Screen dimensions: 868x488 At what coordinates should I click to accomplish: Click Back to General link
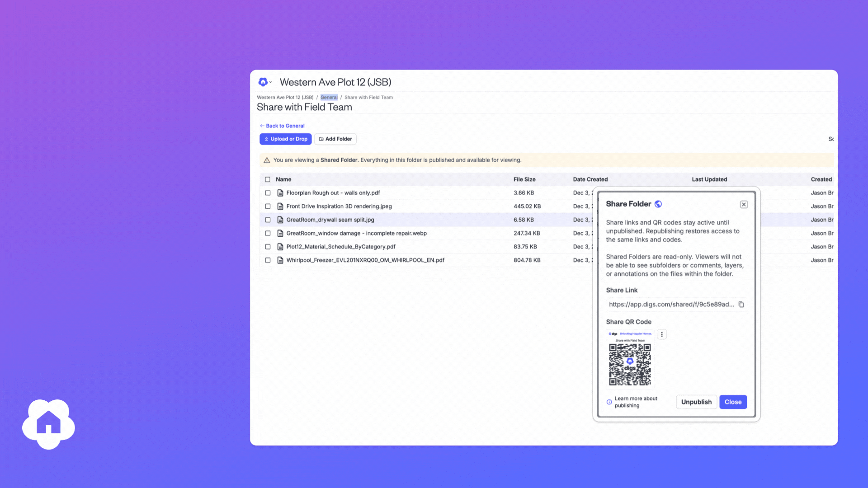tap(282, 126)
